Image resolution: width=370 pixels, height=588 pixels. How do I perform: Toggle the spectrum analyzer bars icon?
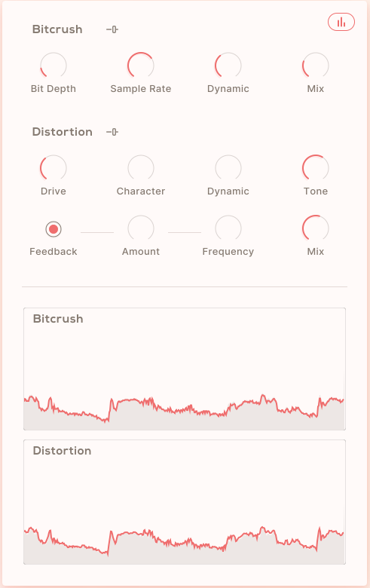point(341,22)
